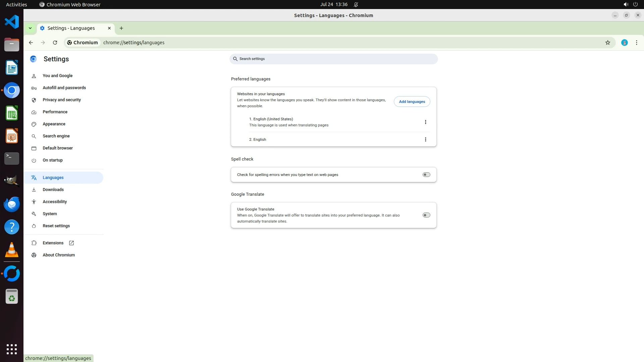Enable the spell check toggle

426,175
